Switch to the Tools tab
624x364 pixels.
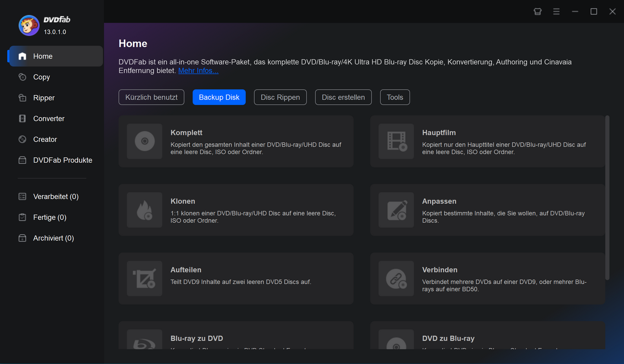coord(395,97)
